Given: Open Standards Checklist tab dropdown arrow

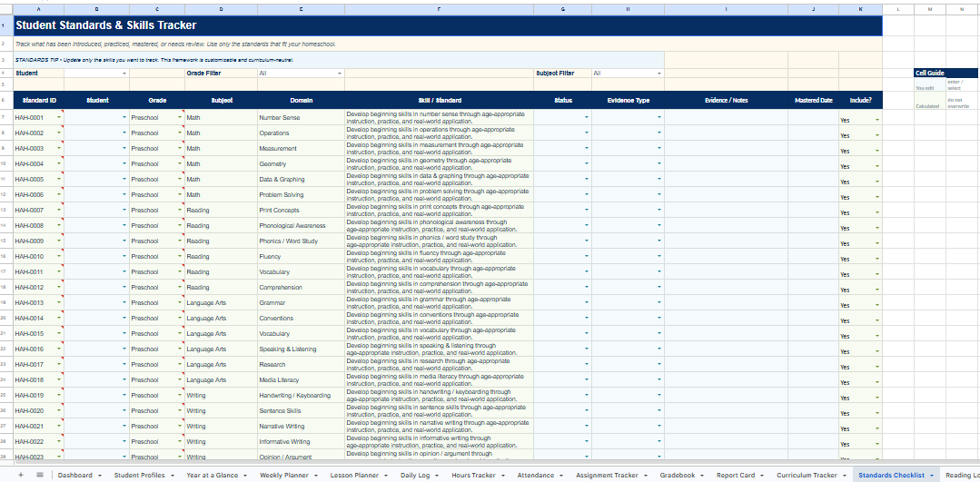Looking at the screenshot, I should tap(932, 476).
